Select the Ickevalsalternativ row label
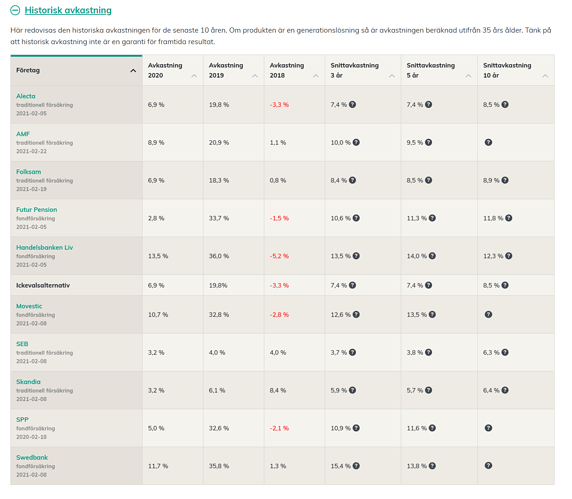This screenshot has width=572, height=499. (x=43, y=285)
